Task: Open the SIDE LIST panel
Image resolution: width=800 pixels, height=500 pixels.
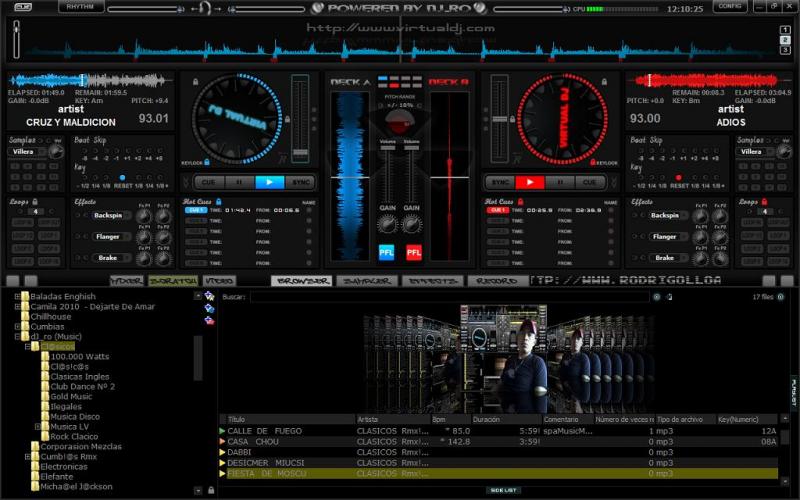Action: (x=503, y=490)
